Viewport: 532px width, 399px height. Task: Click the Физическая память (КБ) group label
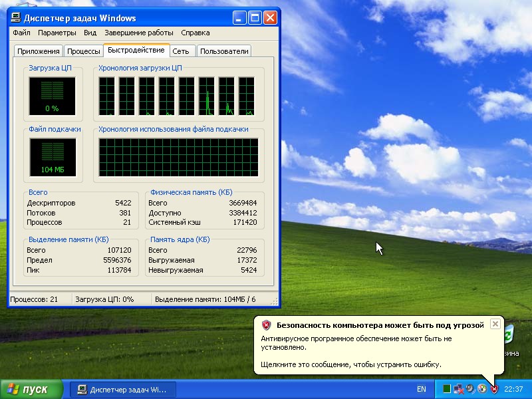[192, 192]
